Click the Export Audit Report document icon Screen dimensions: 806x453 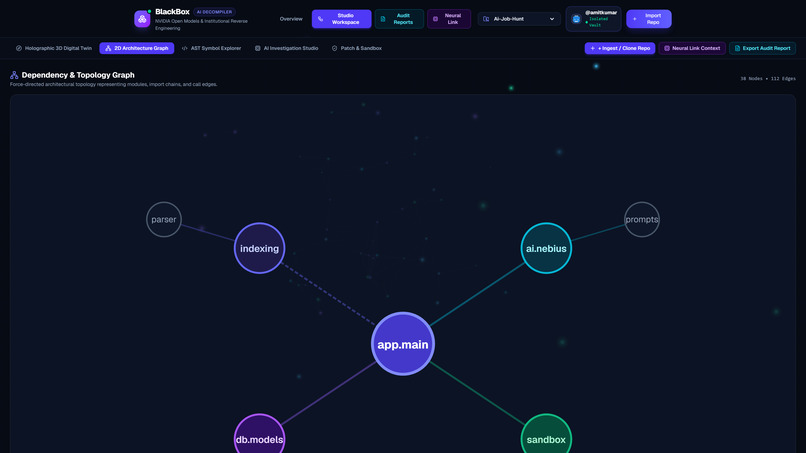coord(737,48)
